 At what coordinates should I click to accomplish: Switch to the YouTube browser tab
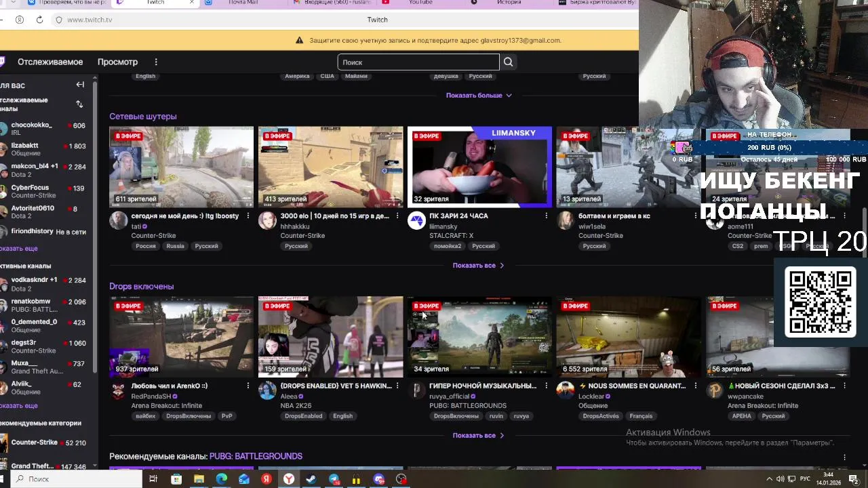tap(420, 3)
